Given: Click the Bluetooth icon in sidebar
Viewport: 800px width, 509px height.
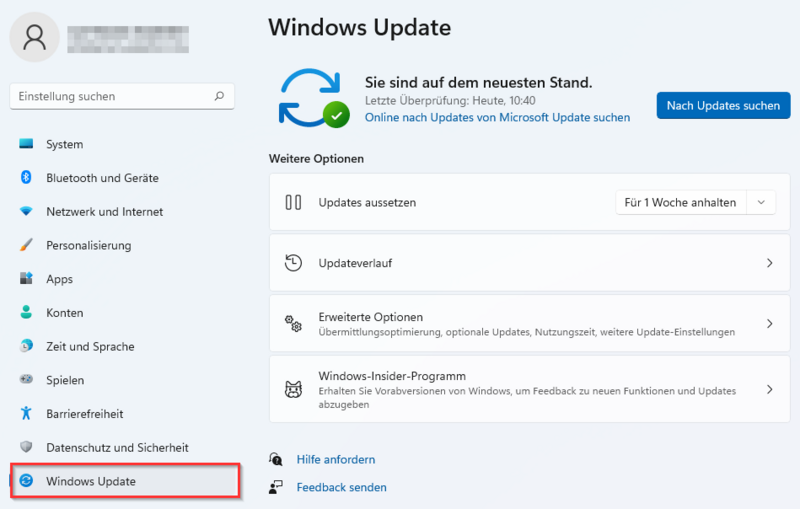Looking at the screenshot, I should coord(26,177).
